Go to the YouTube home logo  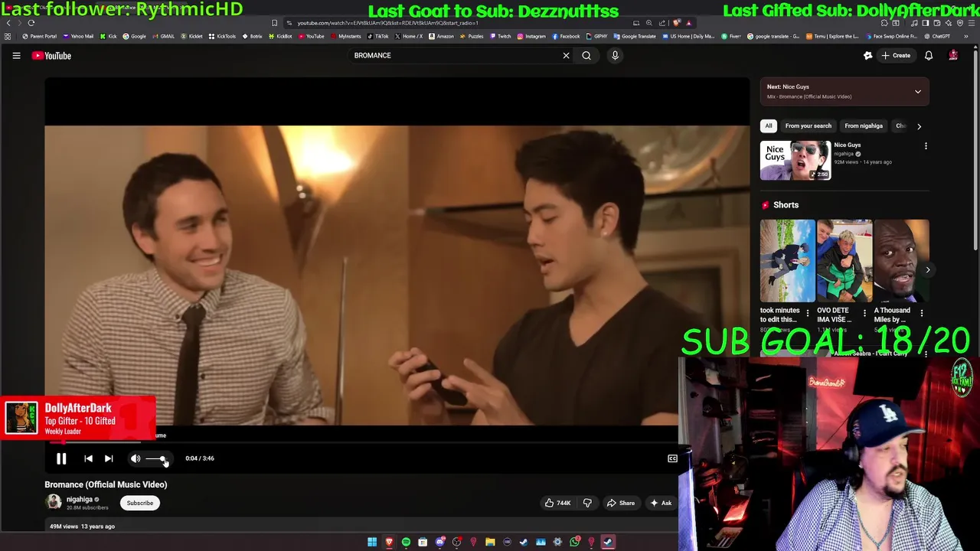[51, 55]
